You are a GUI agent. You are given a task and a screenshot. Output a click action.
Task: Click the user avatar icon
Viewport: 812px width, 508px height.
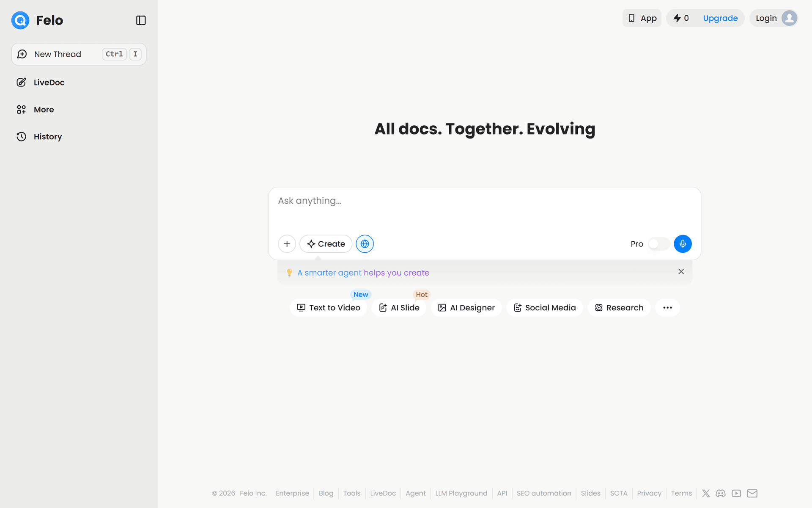(x=789, y=18)
